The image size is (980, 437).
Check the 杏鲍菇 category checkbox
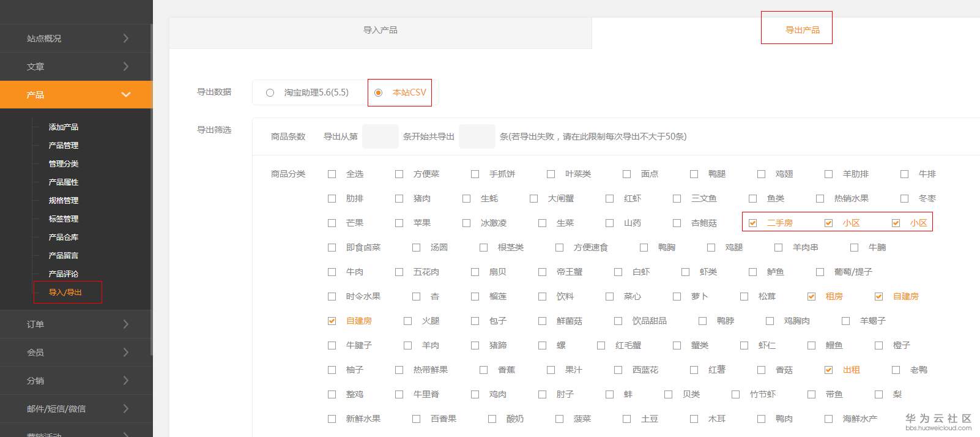click(677, 223)
